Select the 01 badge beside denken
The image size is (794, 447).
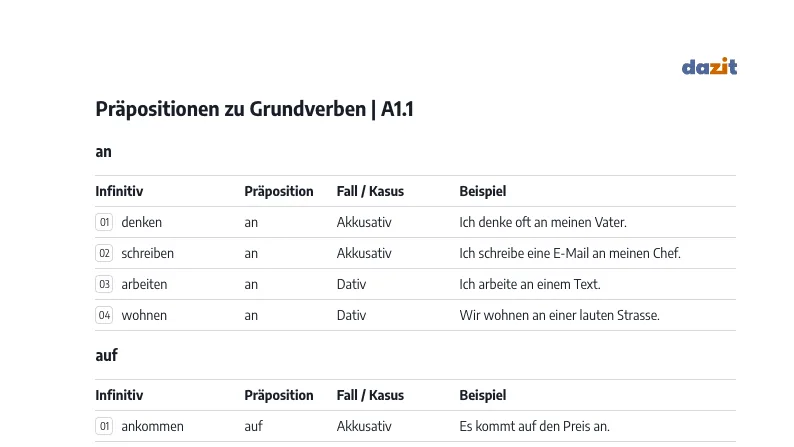pyautogui.click(x=104, y=222)
